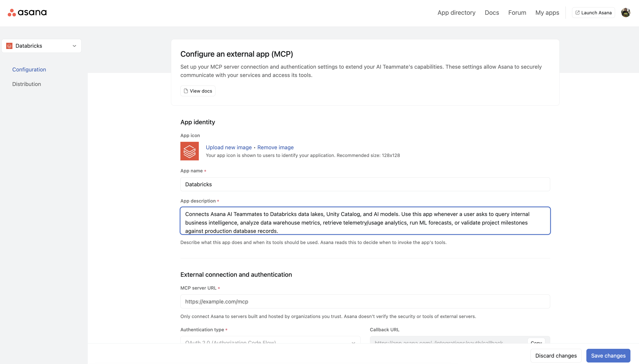
Task: Click the 'External connection and authentication' heading
Action: (x=236, y=275)
